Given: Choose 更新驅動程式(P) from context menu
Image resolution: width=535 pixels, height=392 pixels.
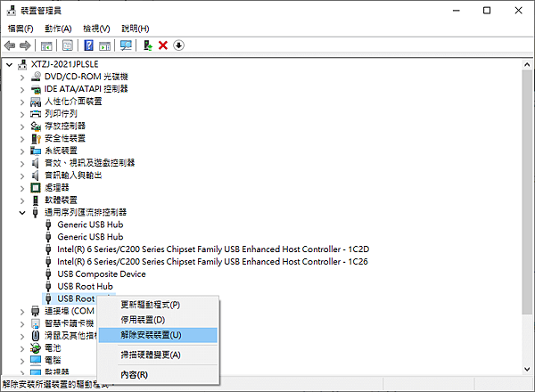Looking at the screenshot, I should coord(158,305).
